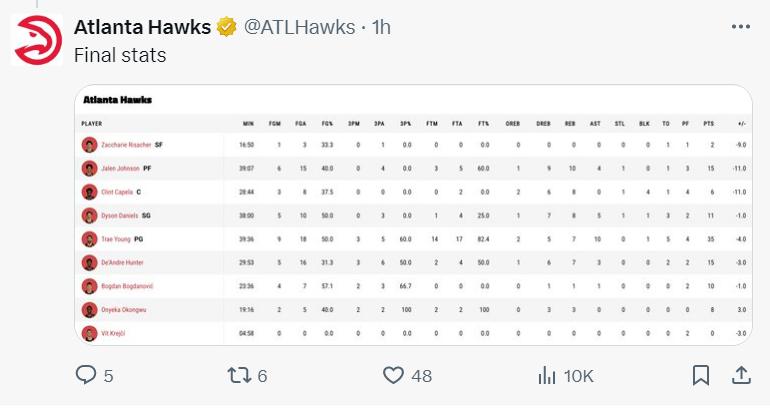Click Clint Capela's player row name
This screenshot has height=409, width=770.
(117, 192)
